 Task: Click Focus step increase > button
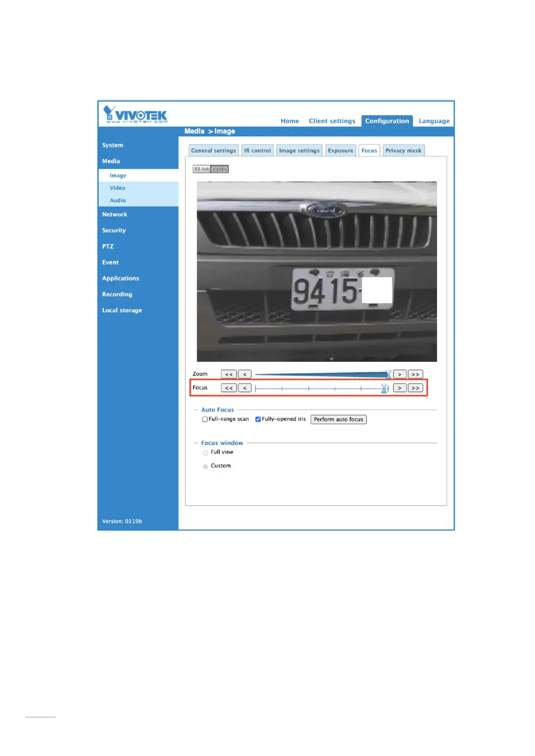tap(399, 388)
